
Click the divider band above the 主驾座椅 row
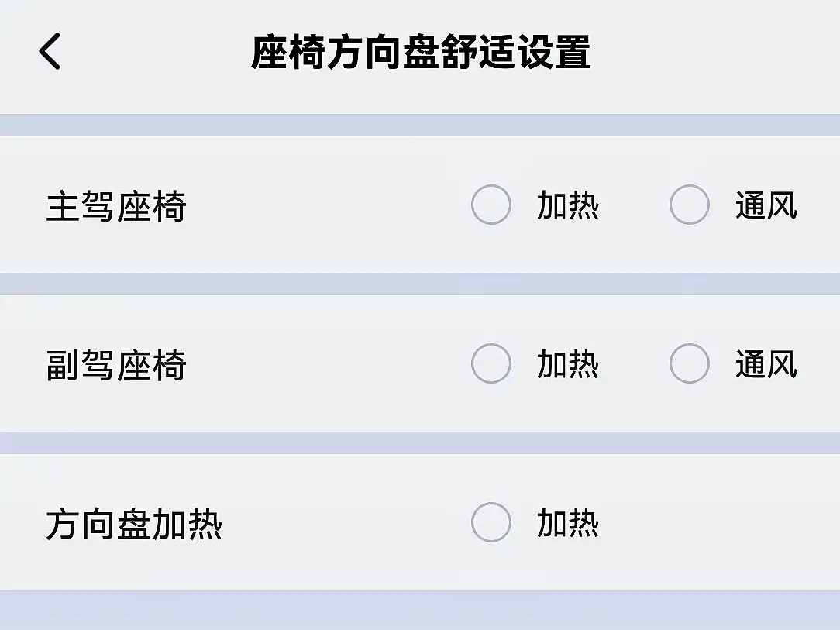coord(420,126)
